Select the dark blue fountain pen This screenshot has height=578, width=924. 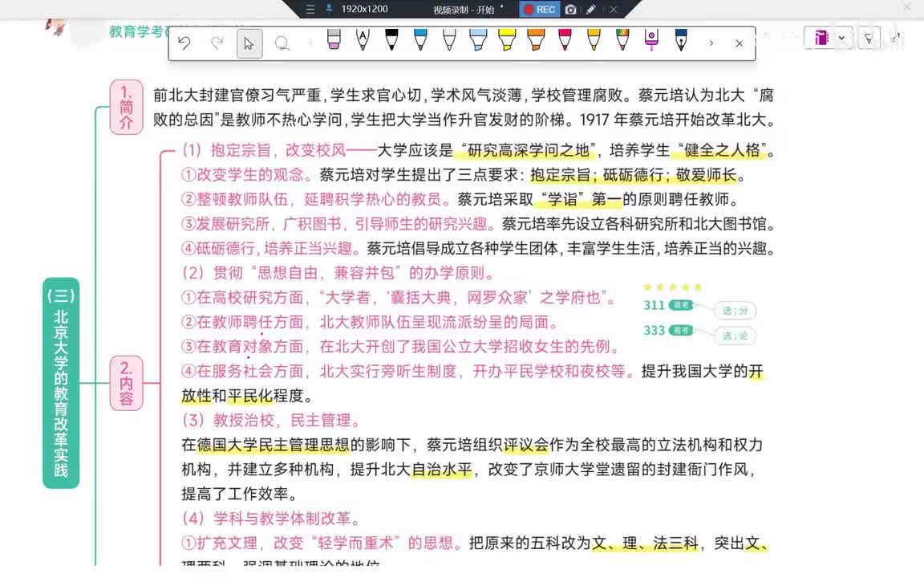pyautogui.click(x=681, y=40)
